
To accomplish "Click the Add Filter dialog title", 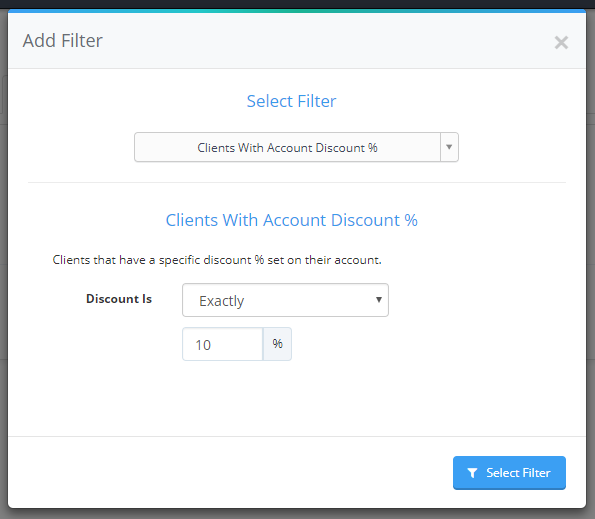I will (63, 41).
